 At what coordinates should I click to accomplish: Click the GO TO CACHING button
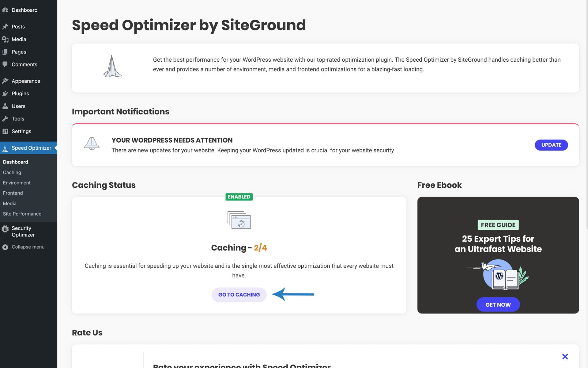coord(239,295)
